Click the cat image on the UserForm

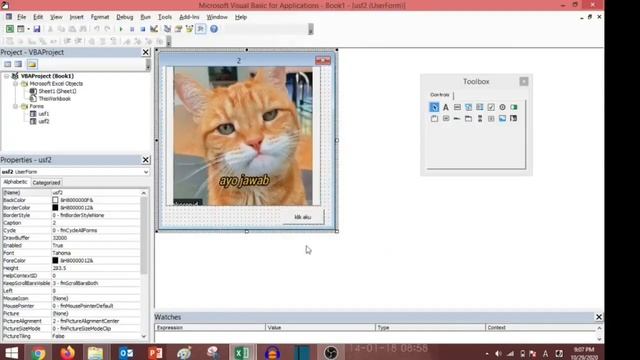coord(243,136)
